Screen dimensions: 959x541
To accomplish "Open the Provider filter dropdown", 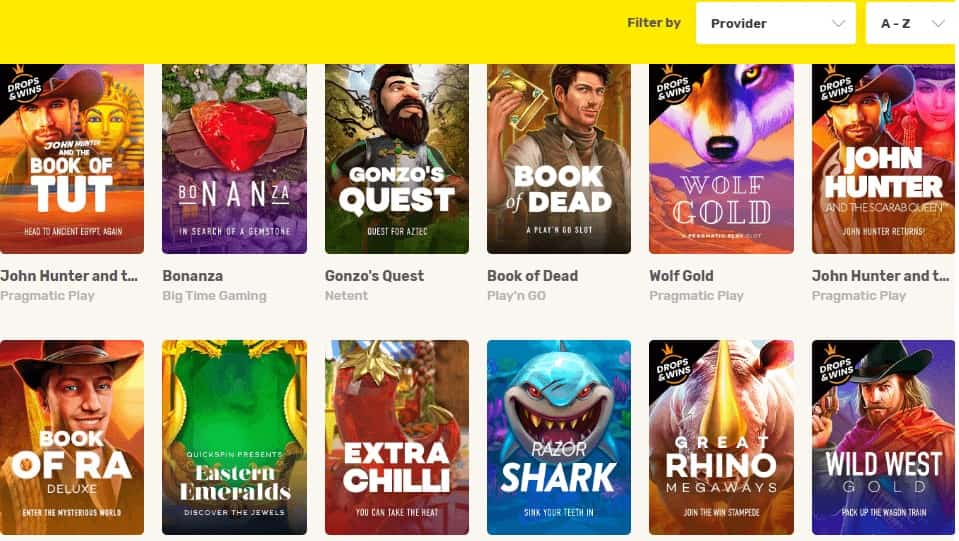I will 775,23.
